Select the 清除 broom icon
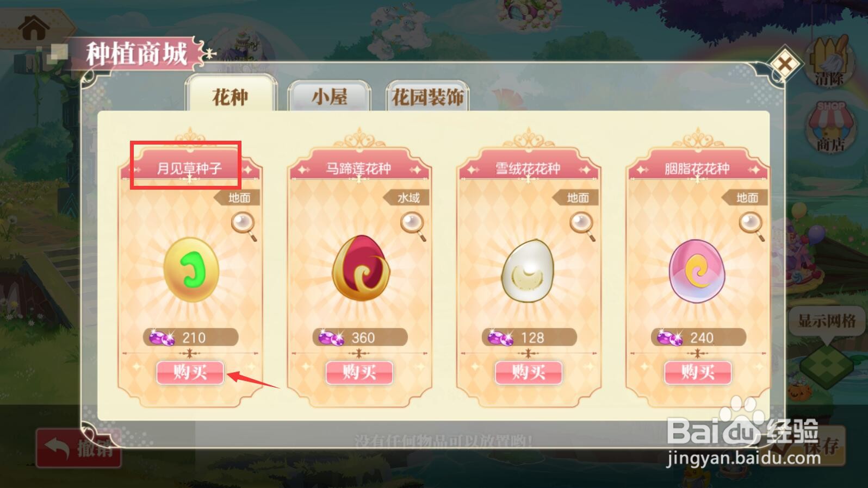868x488 pixels. click(x=830, y=61)
